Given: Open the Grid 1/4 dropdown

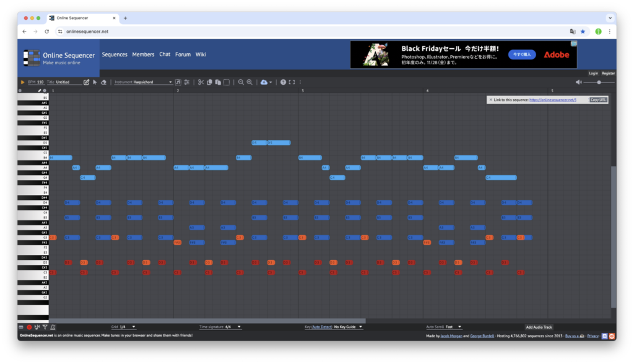Looking at the screenshot, I should (128, 327).
